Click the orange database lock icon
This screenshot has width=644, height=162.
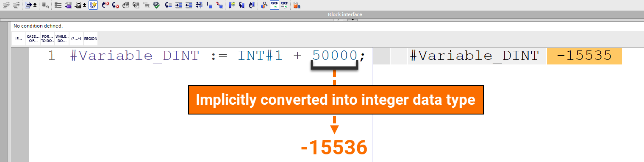coord(297,5)
